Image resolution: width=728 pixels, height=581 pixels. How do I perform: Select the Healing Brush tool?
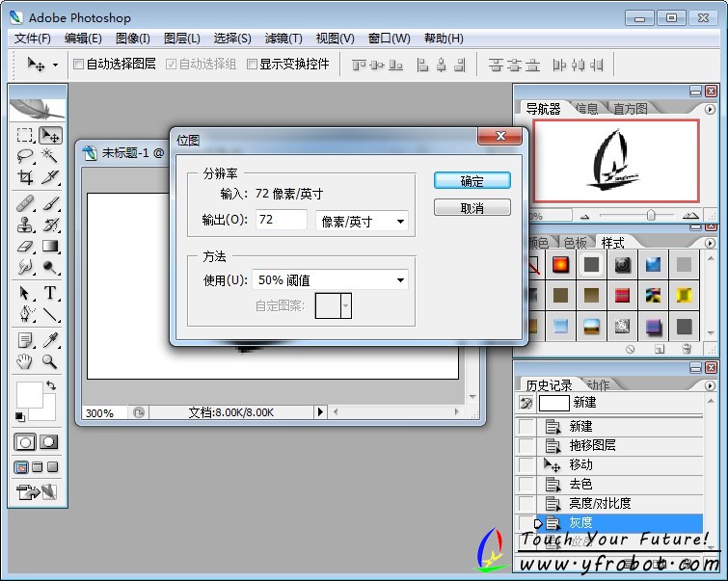pos(25,203)
